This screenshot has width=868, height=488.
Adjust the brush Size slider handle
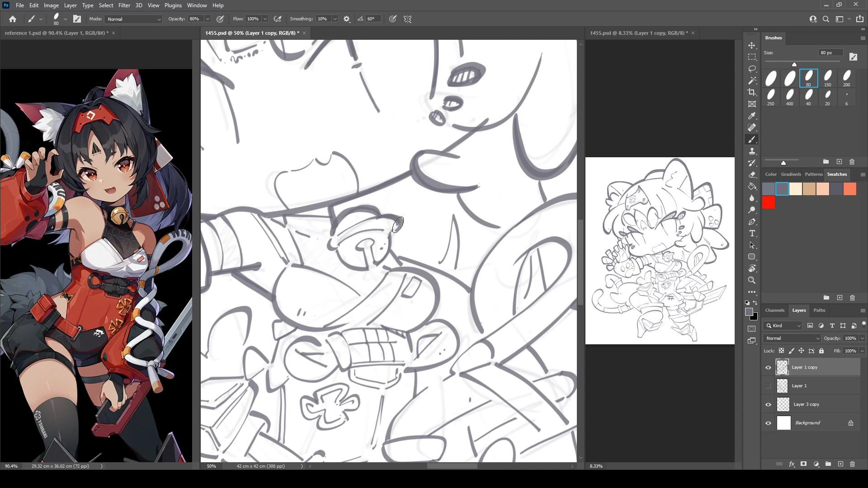(794, 64)
